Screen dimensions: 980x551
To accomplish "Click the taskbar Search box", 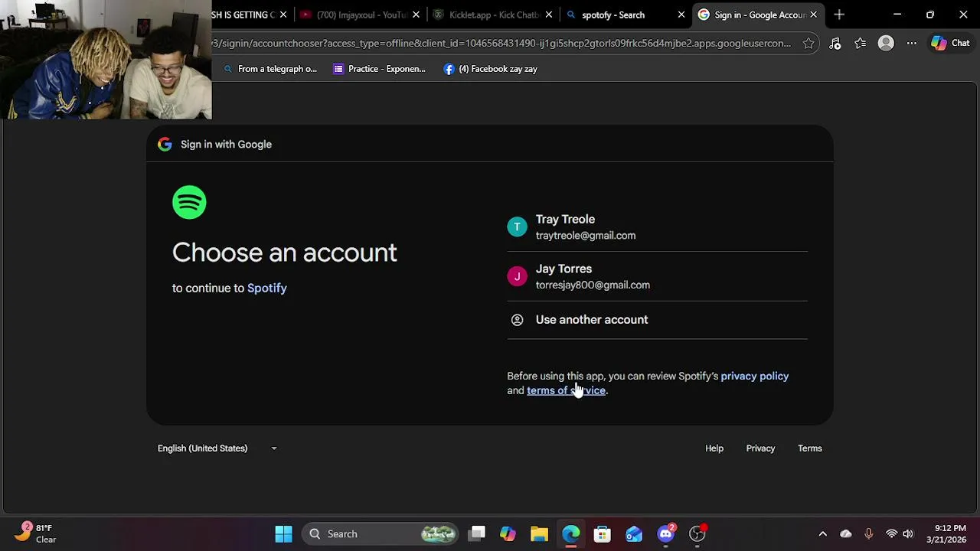I will click(381, 534).
